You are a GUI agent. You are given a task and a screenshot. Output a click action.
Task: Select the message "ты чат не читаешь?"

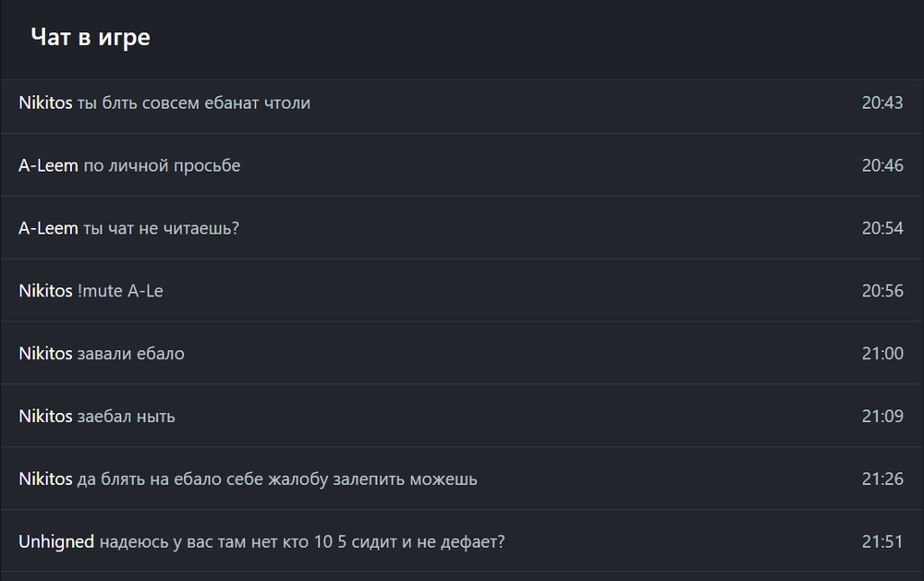click(x=161, y=228)
